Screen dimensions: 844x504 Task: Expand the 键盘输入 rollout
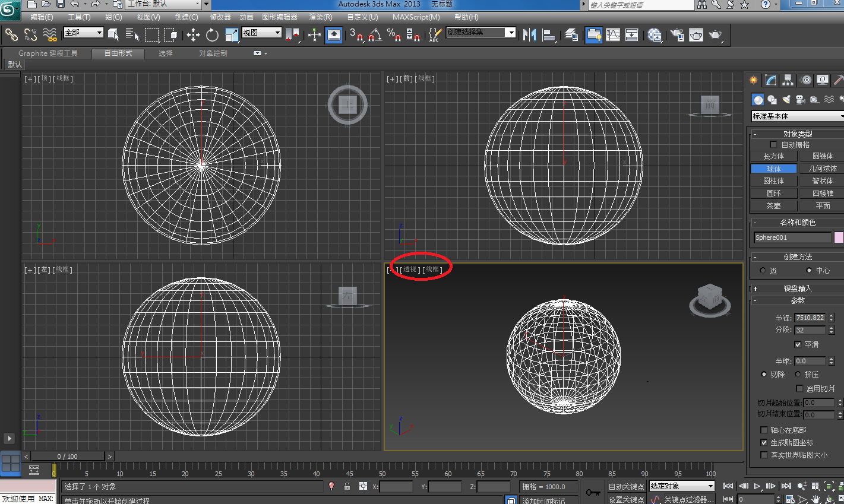[x=797, y=289]
